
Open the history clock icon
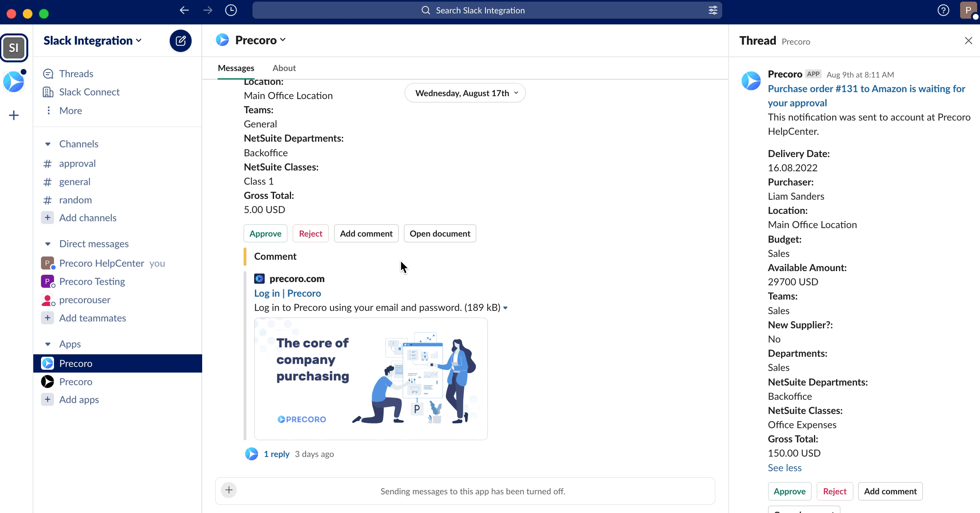pyautogui.click(x=231, y=11)
